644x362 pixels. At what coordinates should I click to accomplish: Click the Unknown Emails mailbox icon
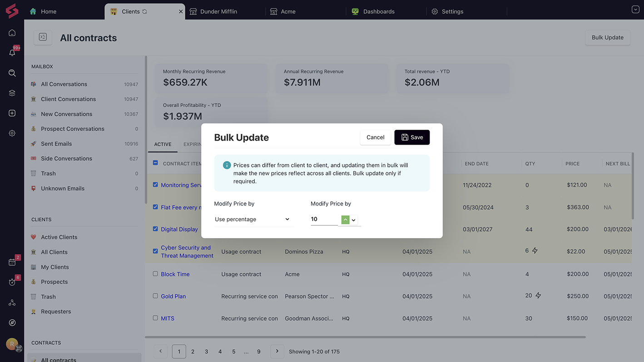pos(34,188)
